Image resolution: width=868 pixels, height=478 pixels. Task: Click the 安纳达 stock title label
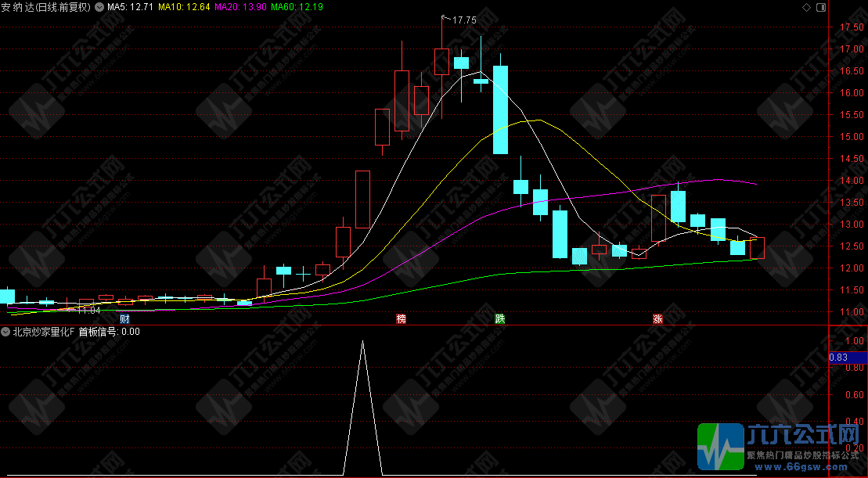(45, 6)
